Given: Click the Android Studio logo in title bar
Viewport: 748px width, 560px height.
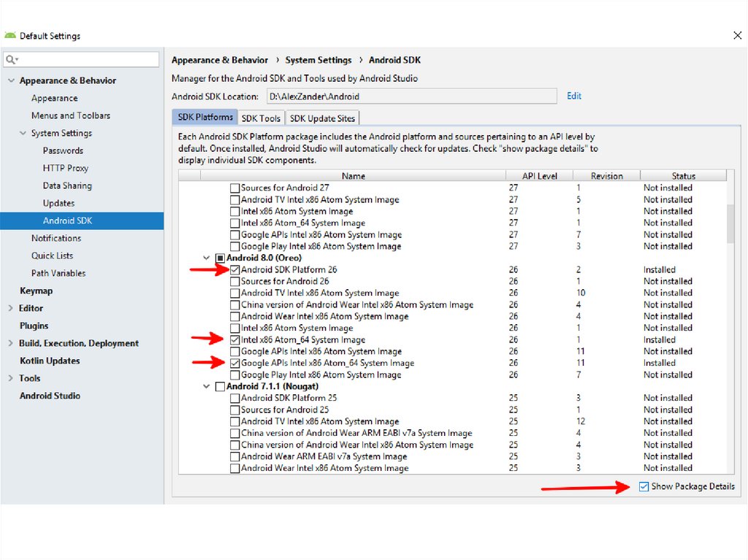Looking at the screenshot, I should point(10,35).
